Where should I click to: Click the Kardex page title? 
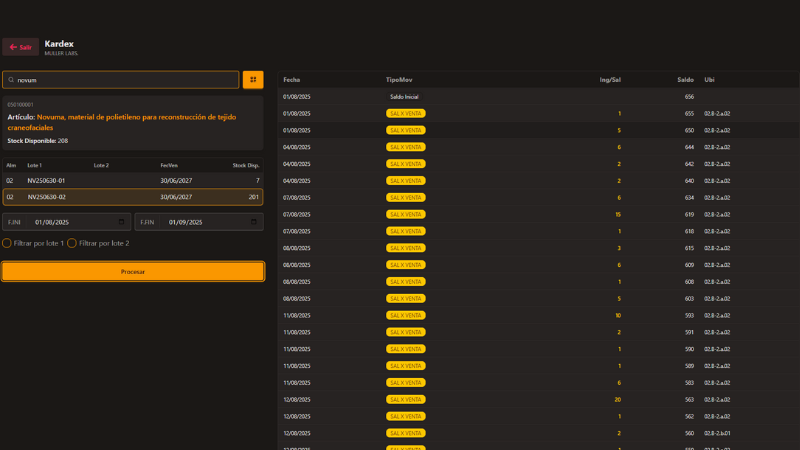click(59, 44)
